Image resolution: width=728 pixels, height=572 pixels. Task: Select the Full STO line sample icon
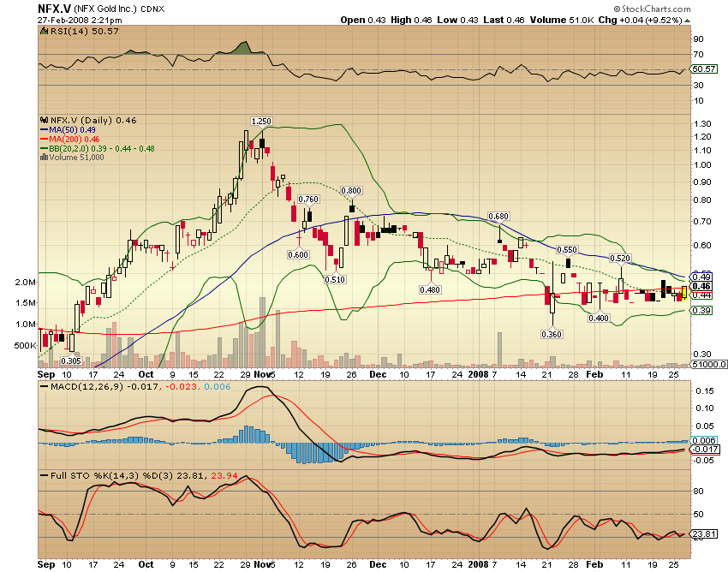click(x=45, y=474)
